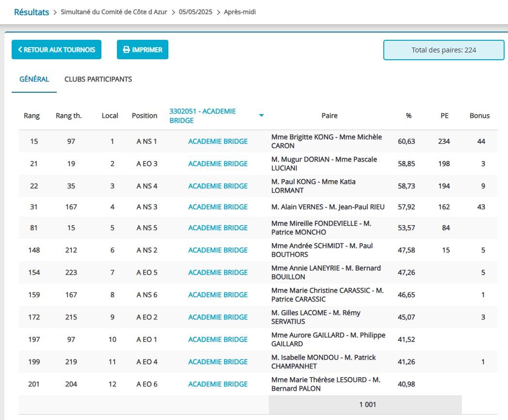
Task: Open Simultané du Comité de Côte d Azur breadcrumb
Action: coord(114,12)
